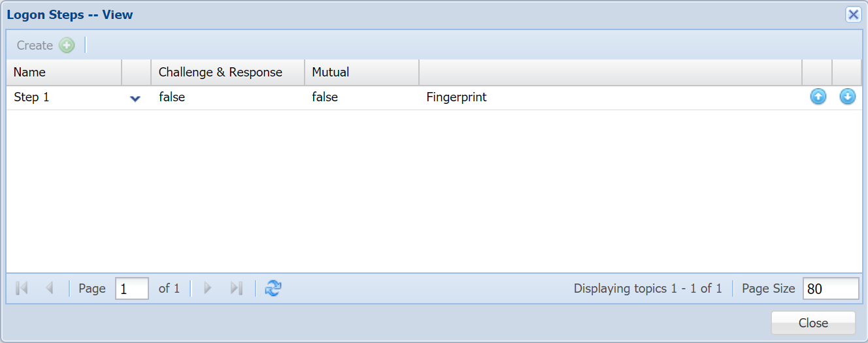Click the Mutual false value cell
This screenshot has height=343, width=868.
(325, 97)
